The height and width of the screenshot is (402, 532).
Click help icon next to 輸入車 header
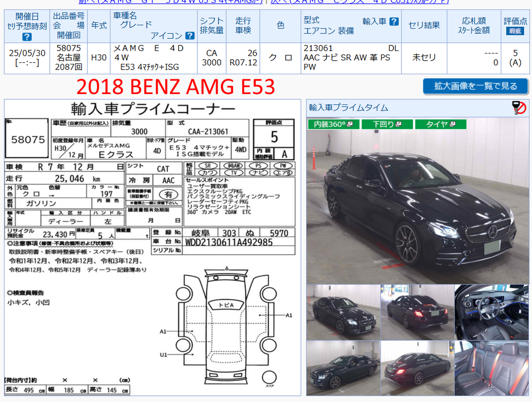pos(394,21)
